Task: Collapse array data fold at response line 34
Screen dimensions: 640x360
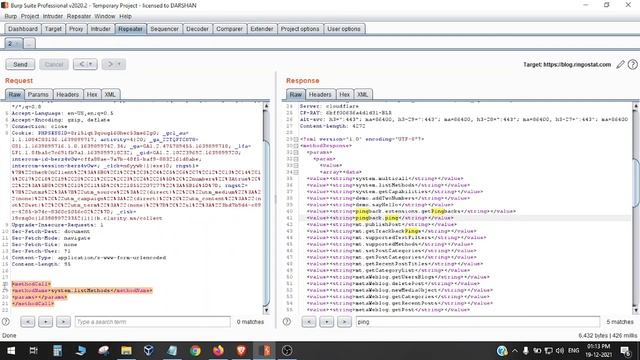Action: click(x=296, y=172)
